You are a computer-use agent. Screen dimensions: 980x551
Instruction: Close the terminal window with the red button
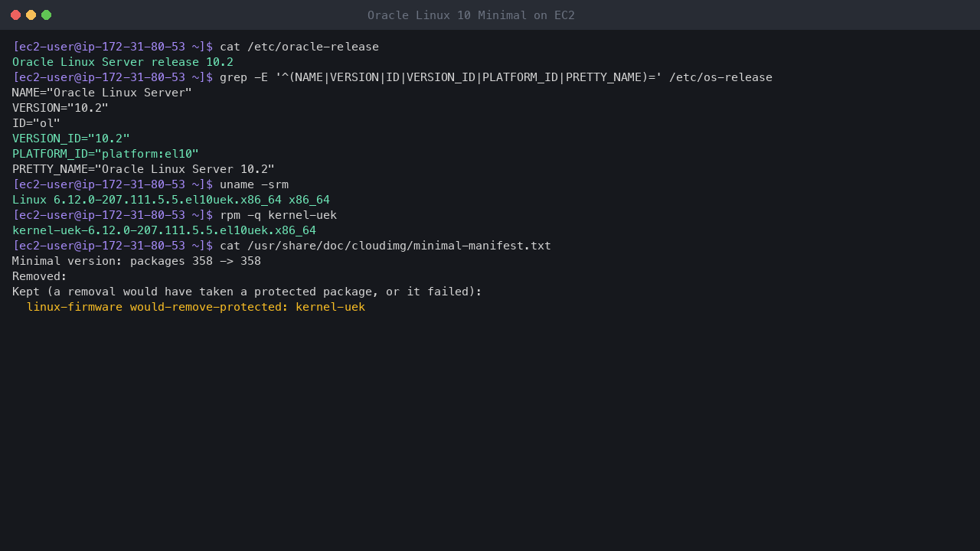click(15, 15)
